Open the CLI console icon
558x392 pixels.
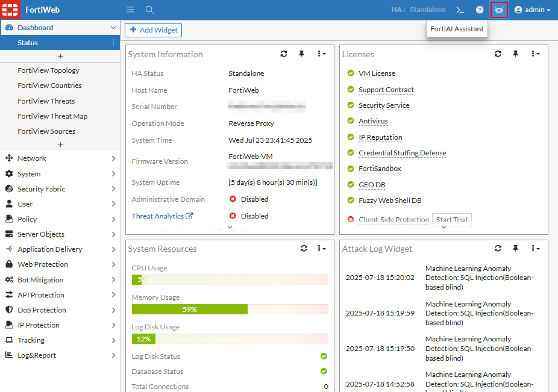pos(460,10)
